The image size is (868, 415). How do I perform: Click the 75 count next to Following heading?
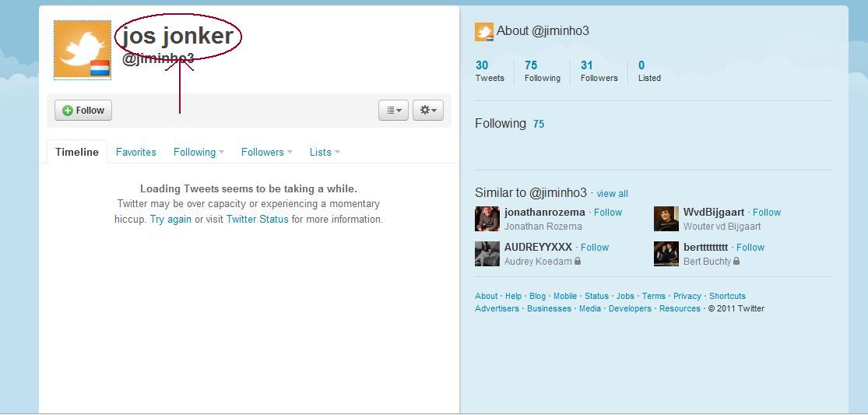coord(539,125)
